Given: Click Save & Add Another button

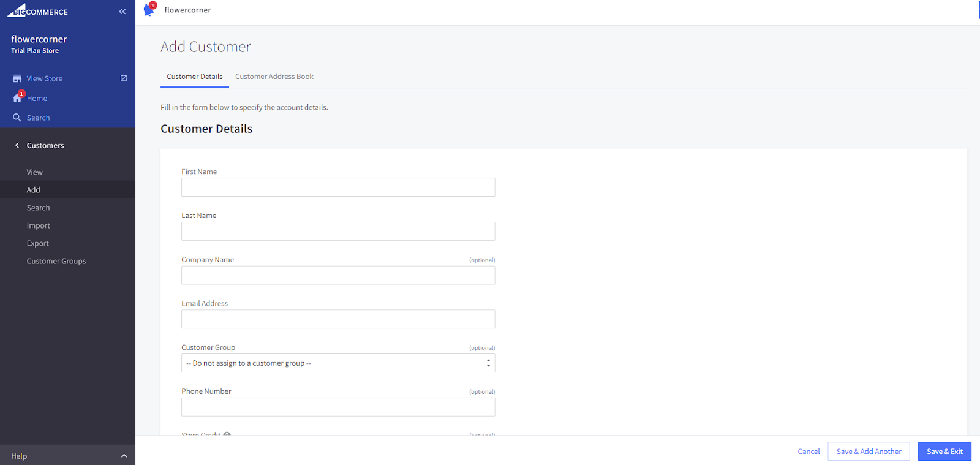Looking at the screenshot, I should 869,452.
